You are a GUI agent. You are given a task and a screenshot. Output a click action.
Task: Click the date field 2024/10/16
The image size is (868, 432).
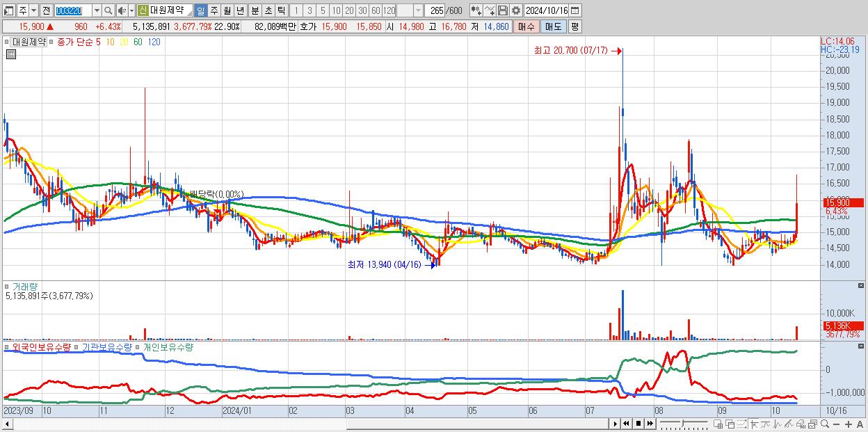pos(547,10)
